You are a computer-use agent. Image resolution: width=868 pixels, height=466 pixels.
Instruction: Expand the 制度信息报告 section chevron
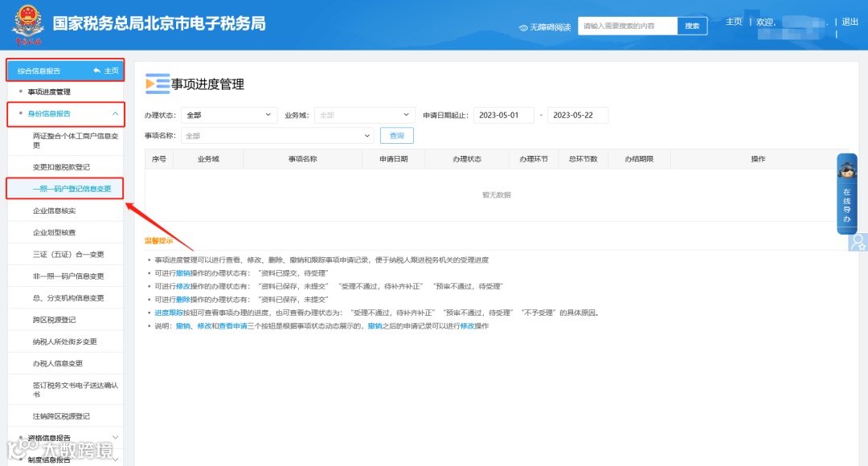[x=115, y=459]
